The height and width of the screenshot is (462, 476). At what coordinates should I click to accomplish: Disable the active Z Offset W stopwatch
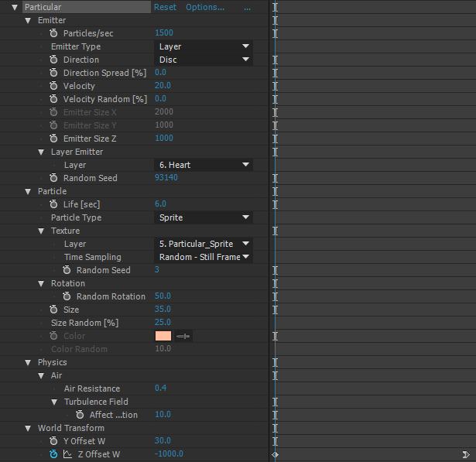[x=53, y=454]
